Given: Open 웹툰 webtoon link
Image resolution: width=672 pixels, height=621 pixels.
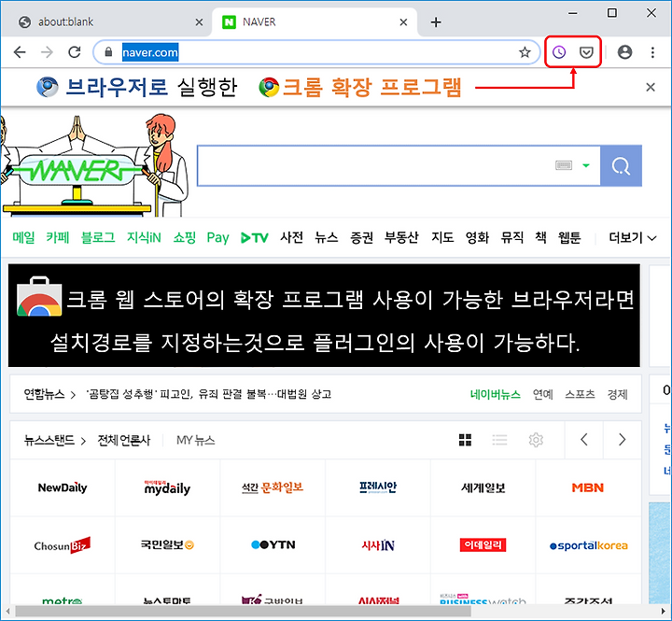Looking at the screenshot, I should click(569, 237).
